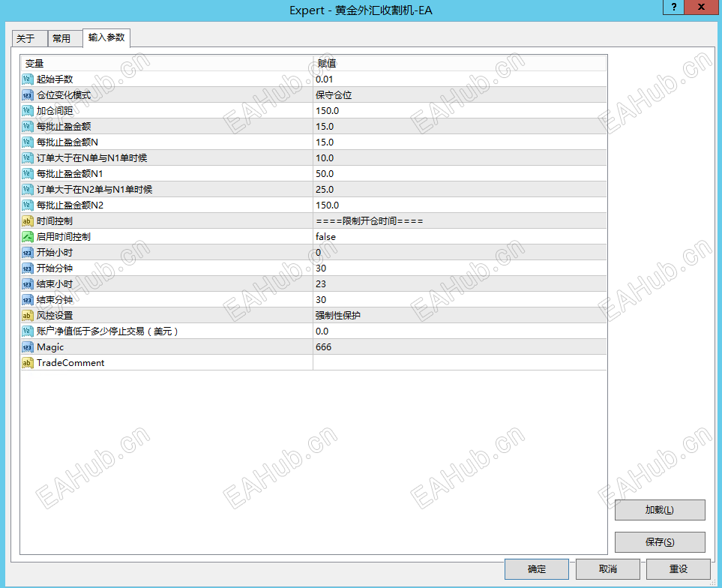The width and height of the screenshot is (722, 588).
Task: Click the string icon beside 风控设置
Action: click(x=28, y=316)
